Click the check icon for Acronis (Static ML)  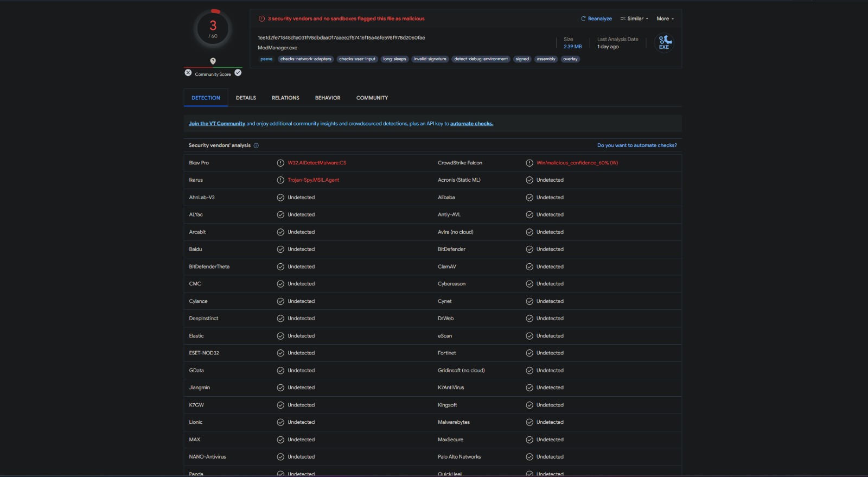point(529,180)
